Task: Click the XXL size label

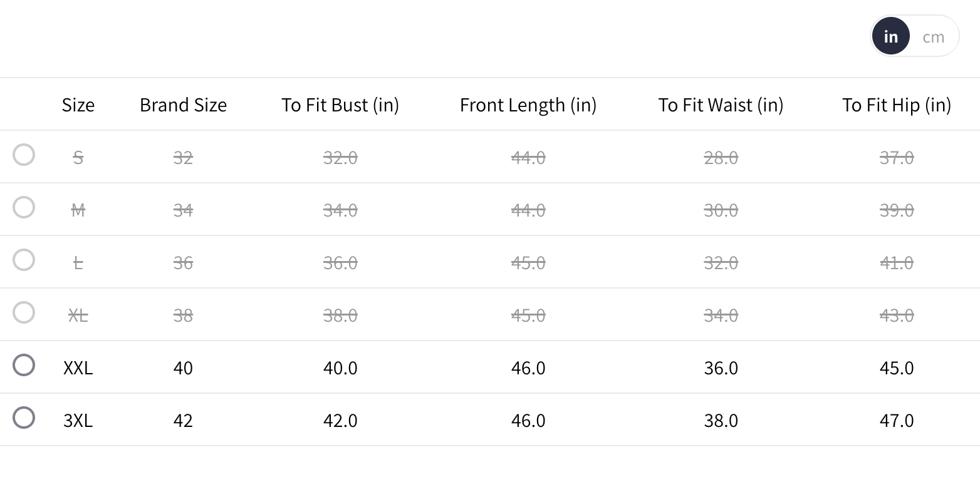Action: click(78, 367)
